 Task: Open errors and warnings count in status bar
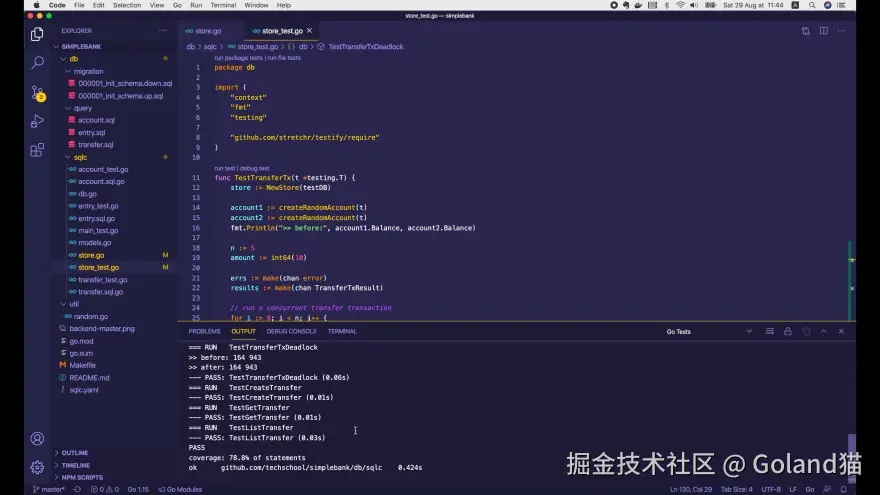[x=104, y=489]
